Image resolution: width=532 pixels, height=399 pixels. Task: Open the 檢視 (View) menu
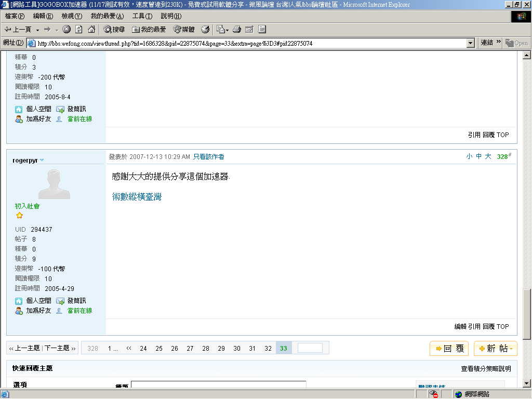point(72,16)
